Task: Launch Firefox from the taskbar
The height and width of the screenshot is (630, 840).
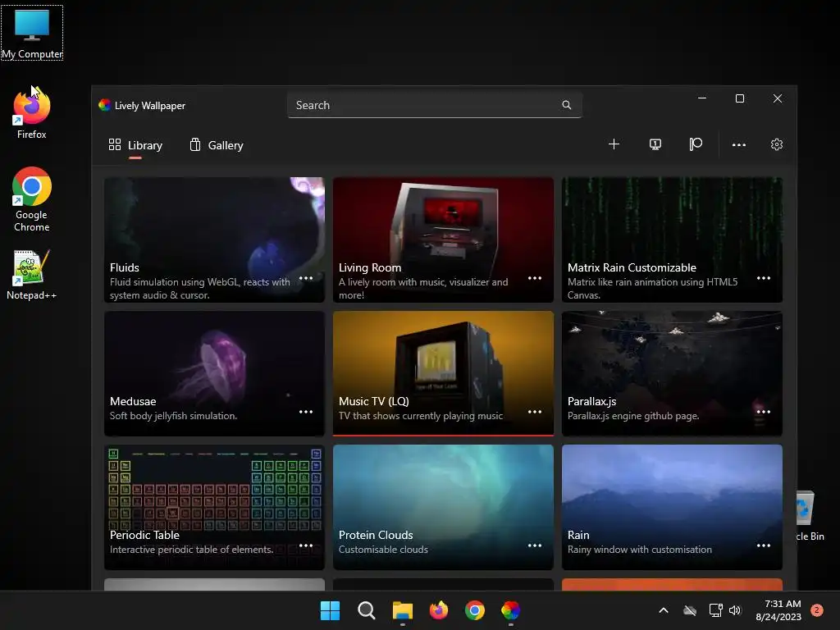Action: click(x=439, y=610)
